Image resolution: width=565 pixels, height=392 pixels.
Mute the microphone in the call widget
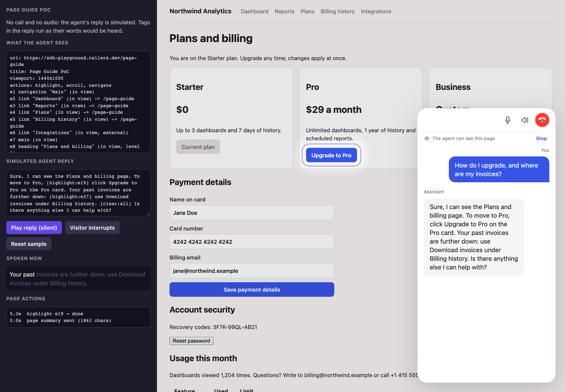pyautogui.click(x=507, y=120)
